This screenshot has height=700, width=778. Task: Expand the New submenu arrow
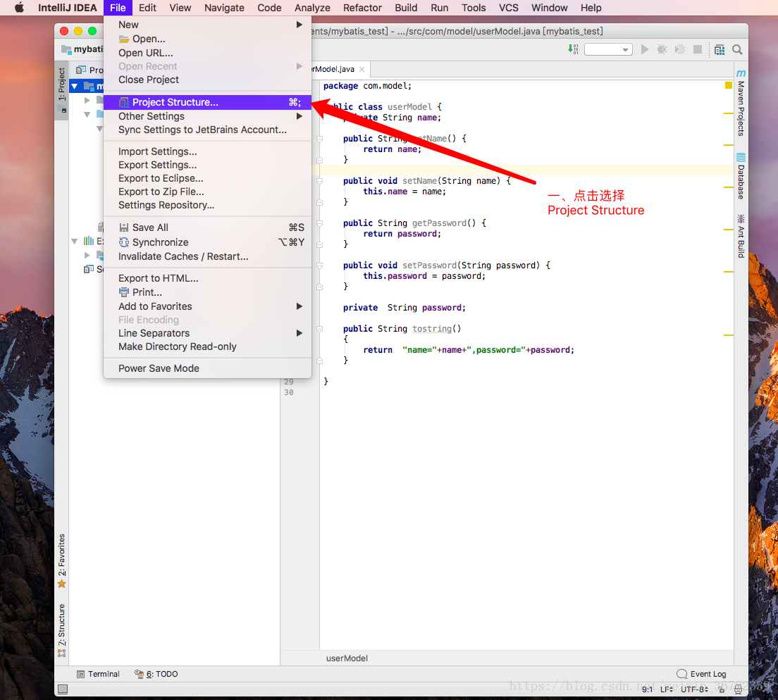point(300,24)
